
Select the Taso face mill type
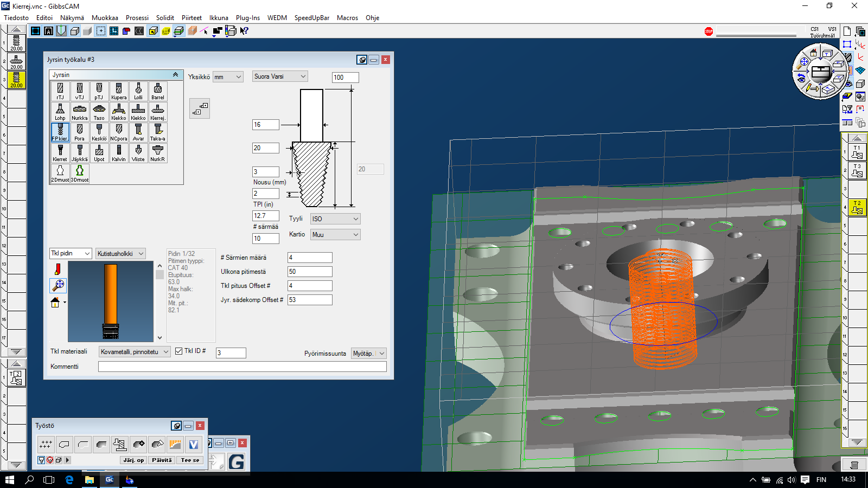[x=99, y=112]
